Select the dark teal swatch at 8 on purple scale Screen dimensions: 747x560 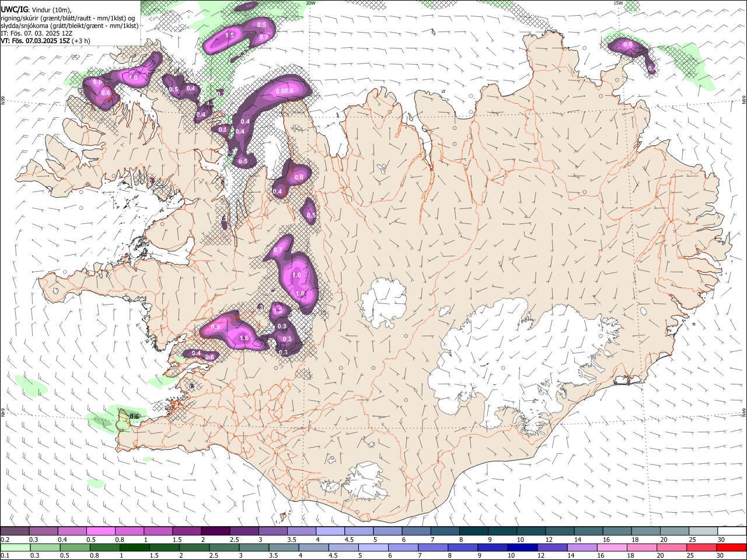pos(473,531)
